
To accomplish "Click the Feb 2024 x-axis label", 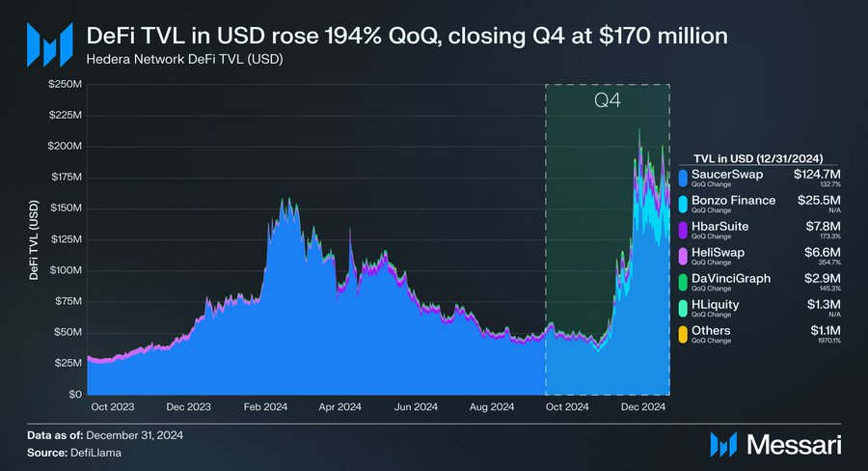I will pyautogui.click(x=265, y=406).
